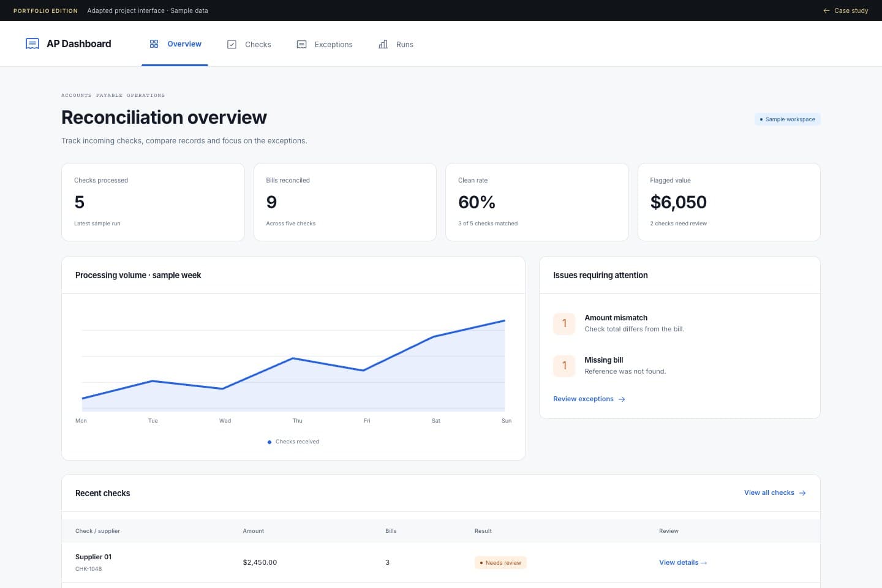Open the View all checks link

click(775, 492)
